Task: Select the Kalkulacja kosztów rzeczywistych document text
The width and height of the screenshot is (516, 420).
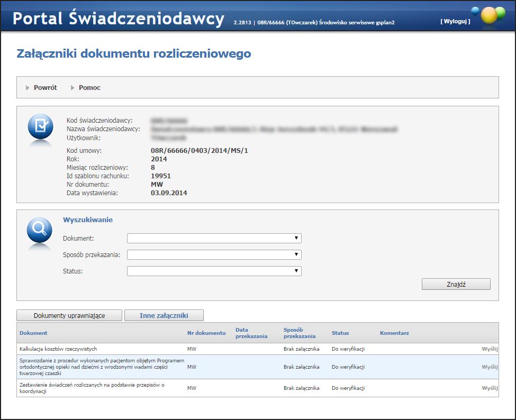Action: pos(58,349)
